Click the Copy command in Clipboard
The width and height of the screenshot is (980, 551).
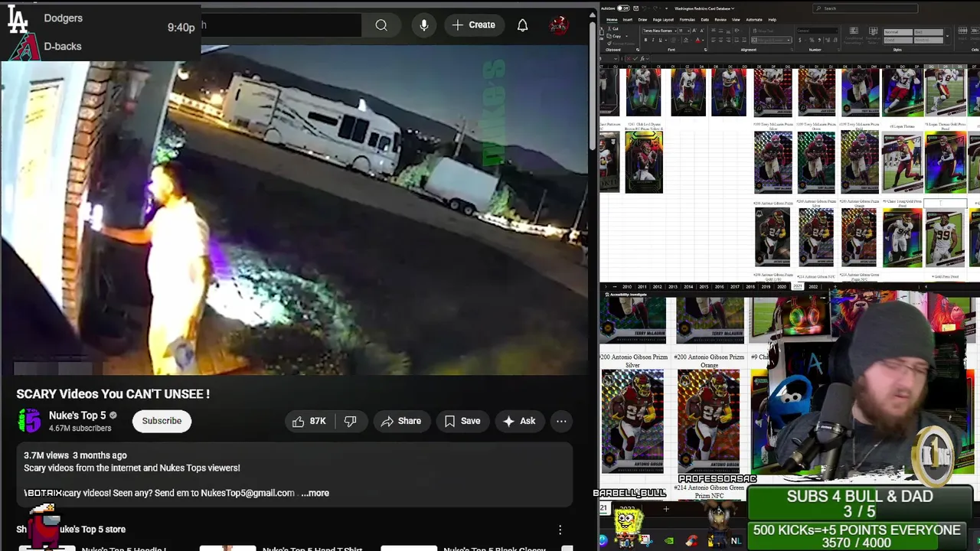615,36
